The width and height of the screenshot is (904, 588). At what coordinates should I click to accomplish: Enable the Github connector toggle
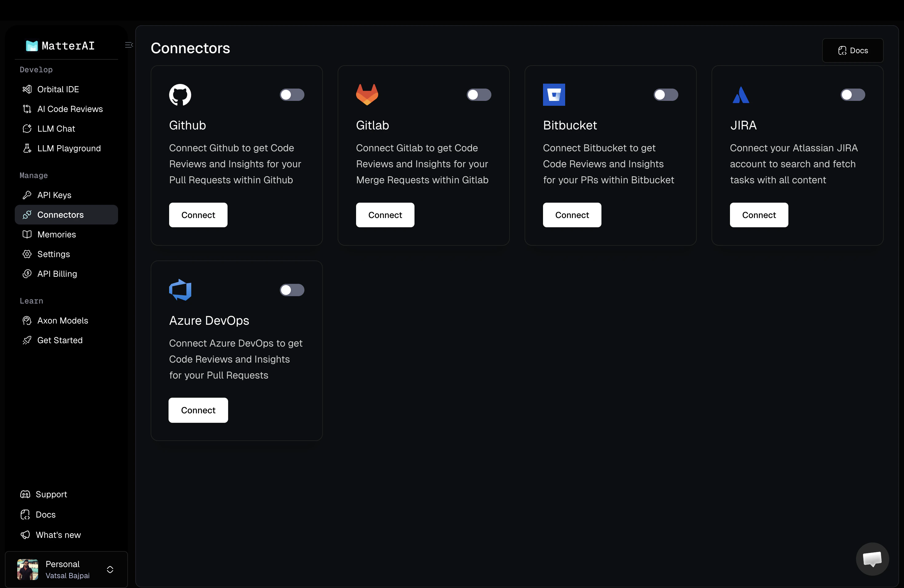(x=292, y=95)
